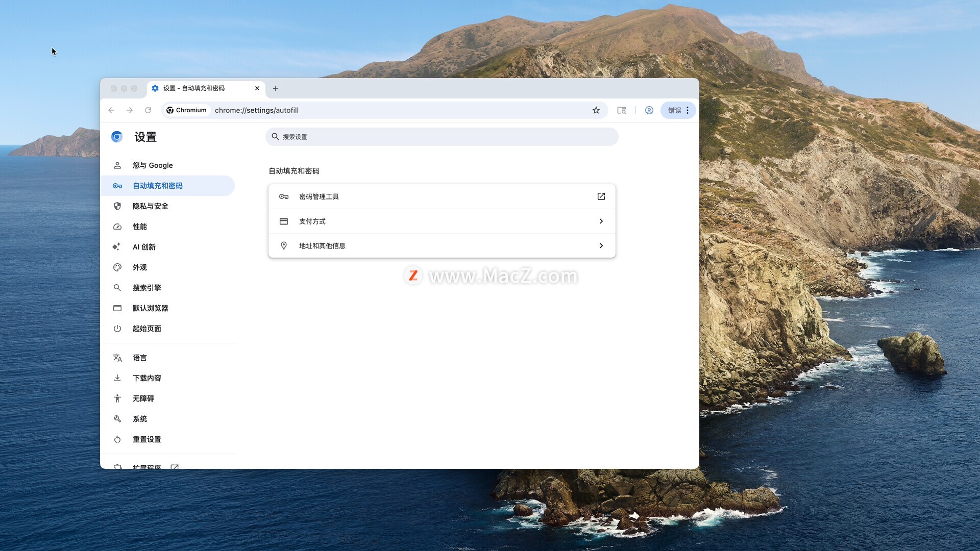Screen dimensions: 980x551
Task: Open the tab search icon in toolbar
Action: (621, 110)
